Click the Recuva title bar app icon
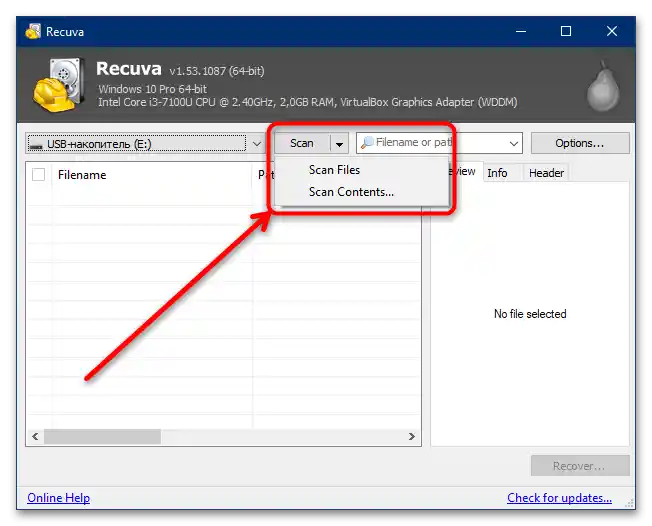 33,31
